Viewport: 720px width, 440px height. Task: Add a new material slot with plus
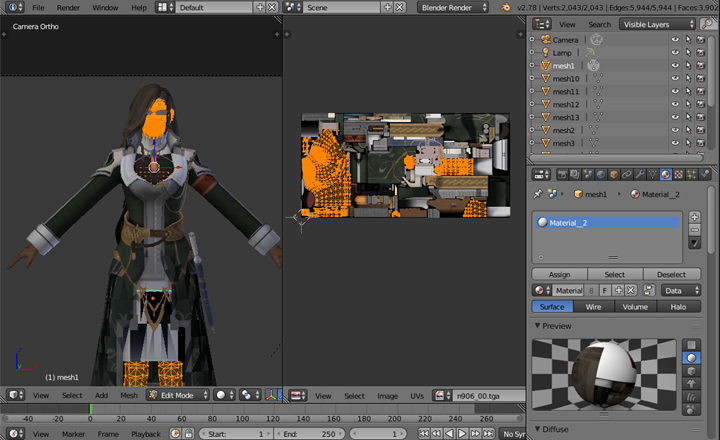point(695,217)
